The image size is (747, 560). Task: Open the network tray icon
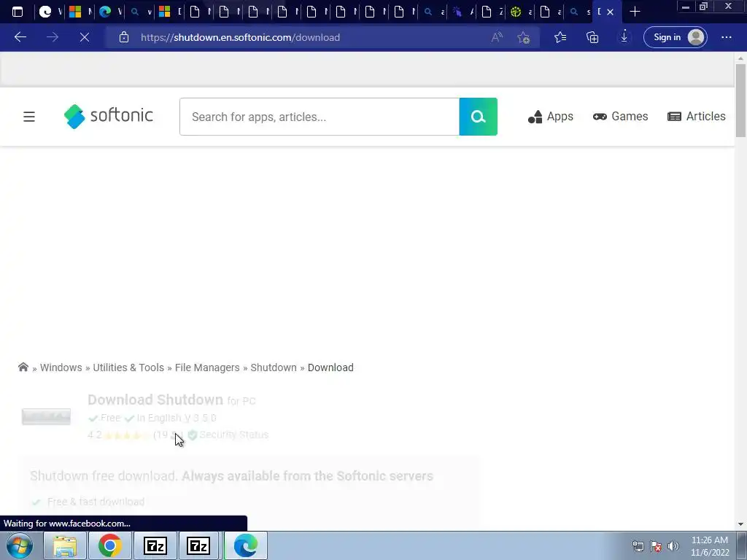[x=638, y=546]
